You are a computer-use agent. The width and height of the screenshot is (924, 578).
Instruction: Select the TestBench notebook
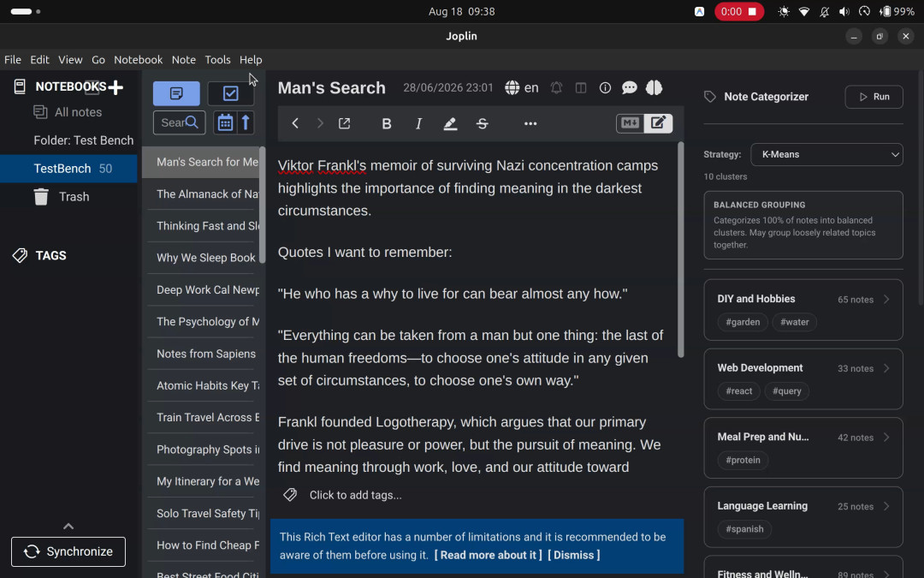(x=68, y=168)
